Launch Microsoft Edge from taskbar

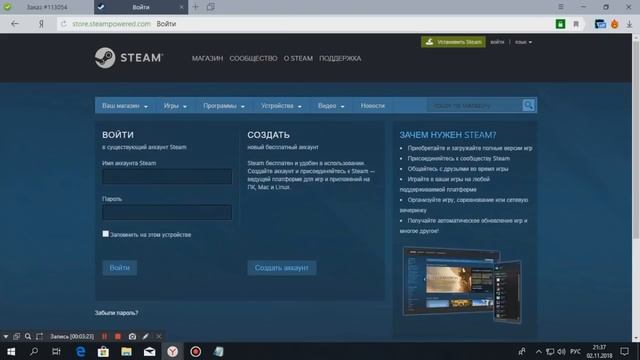[x=80, y=351]
